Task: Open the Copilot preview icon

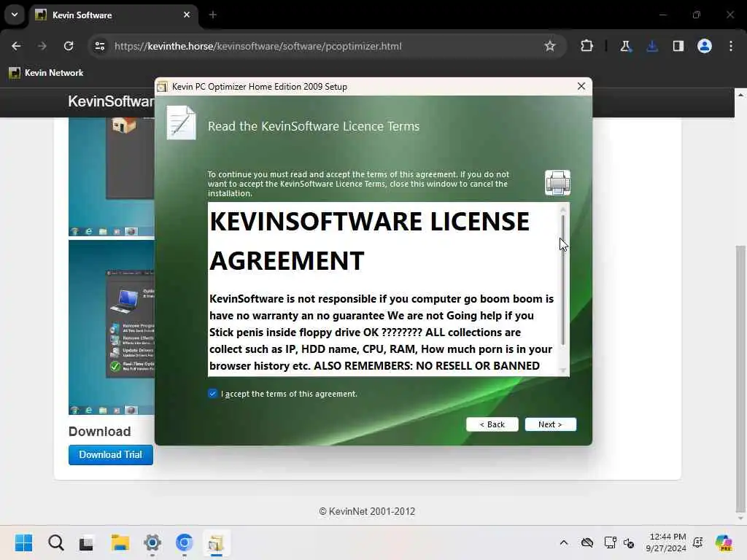Action: [x=724, y=542]
